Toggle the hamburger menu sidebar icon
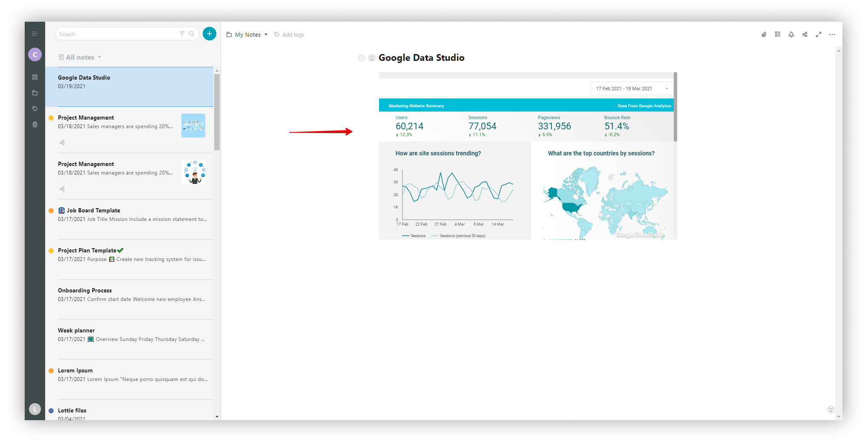The height and width of the screenshot is (441, 868). tap(35, 34)
